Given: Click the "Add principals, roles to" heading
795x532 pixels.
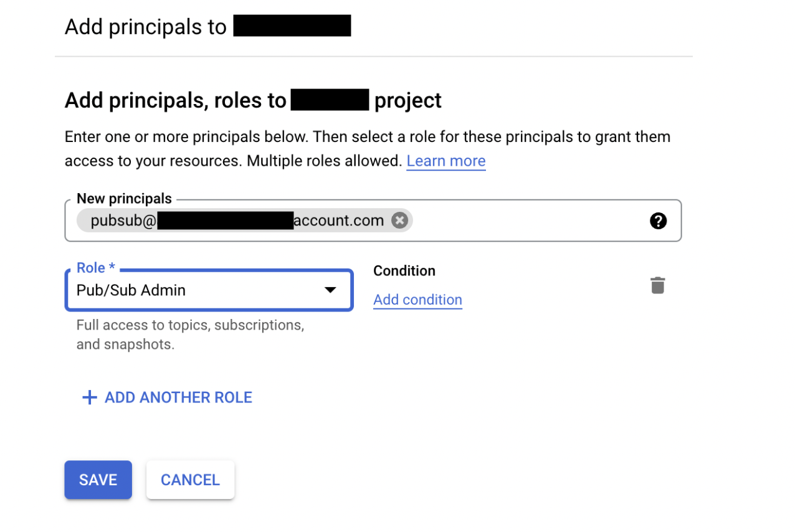Looking at the screenshot, I should pyautogui.click(x=175, y=100).
